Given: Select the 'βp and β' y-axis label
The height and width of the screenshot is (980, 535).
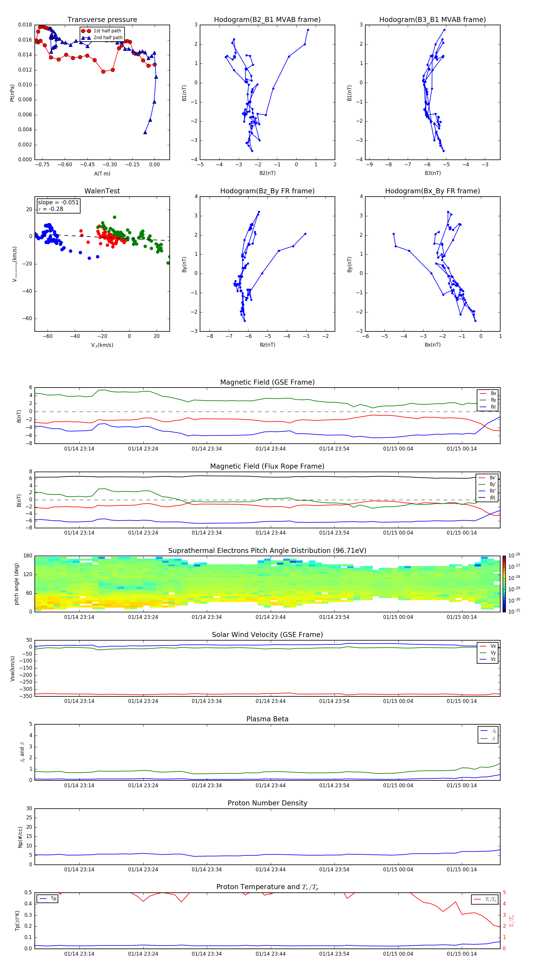Looking at the screenshot, I should click(x=22, y=752).
